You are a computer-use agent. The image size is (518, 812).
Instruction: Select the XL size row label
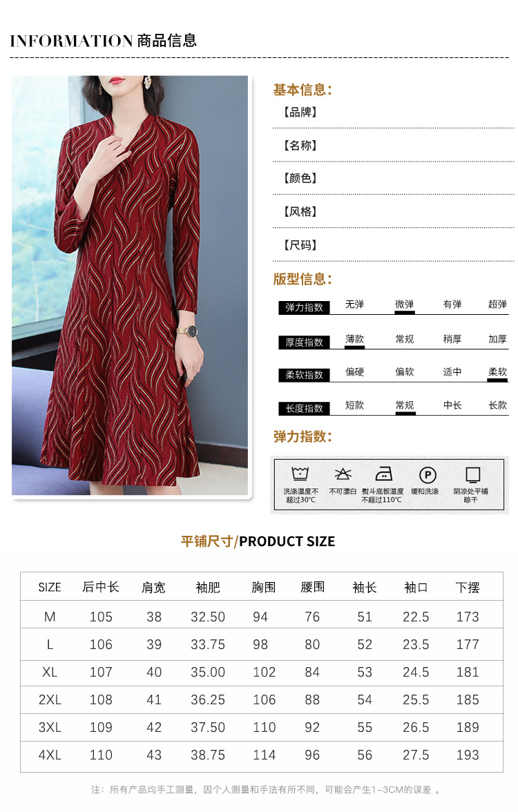[x=50, y=673]
